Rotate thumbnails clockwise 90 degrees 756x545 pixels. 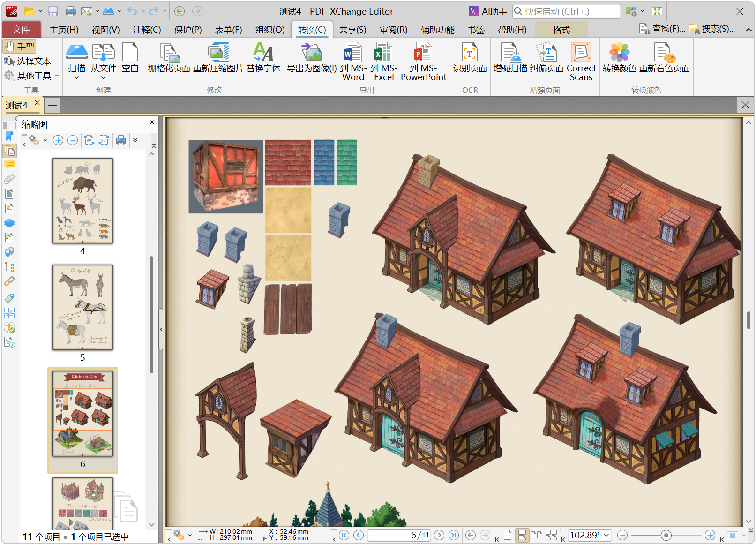click(104, 140)
